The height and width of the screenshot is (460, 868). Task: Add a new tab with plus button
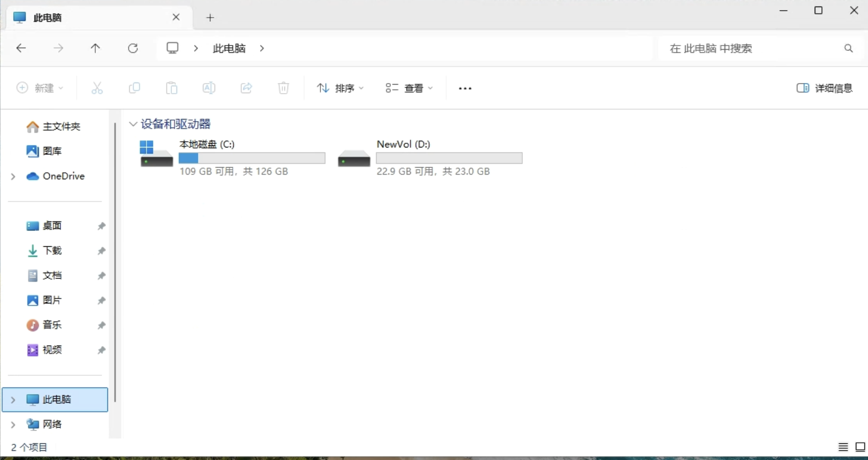(210, 18)
